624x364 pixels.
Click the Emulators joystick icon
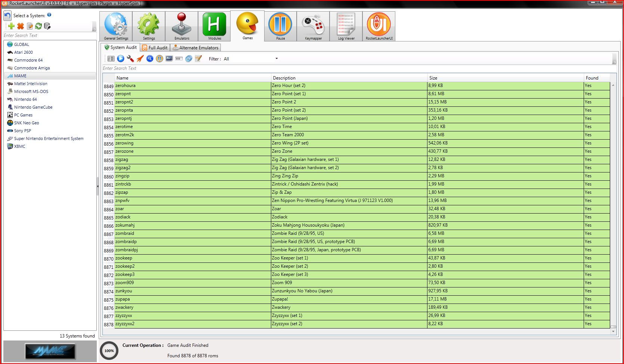182,26
